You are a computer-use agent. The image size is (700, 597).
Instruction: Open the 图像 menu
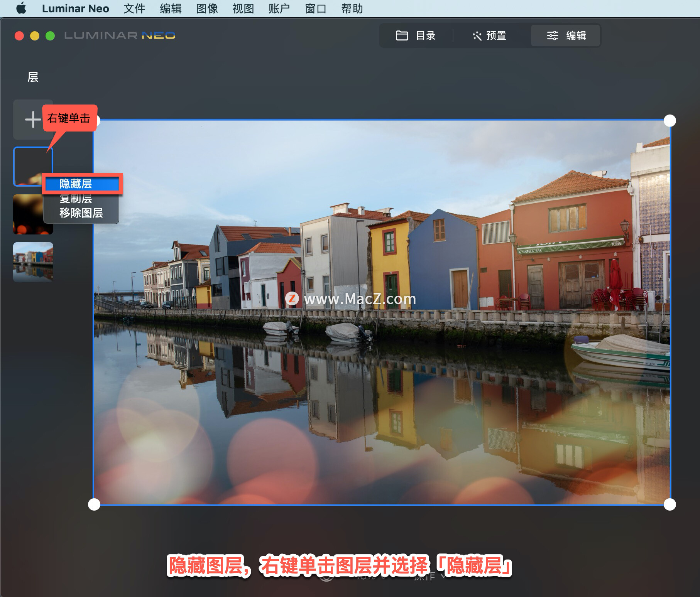207,8
